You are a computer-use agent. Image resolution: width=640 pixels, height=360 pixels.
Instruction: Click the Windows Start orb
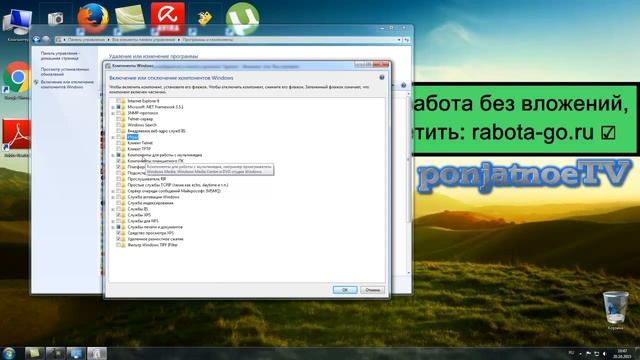(9, 353)
